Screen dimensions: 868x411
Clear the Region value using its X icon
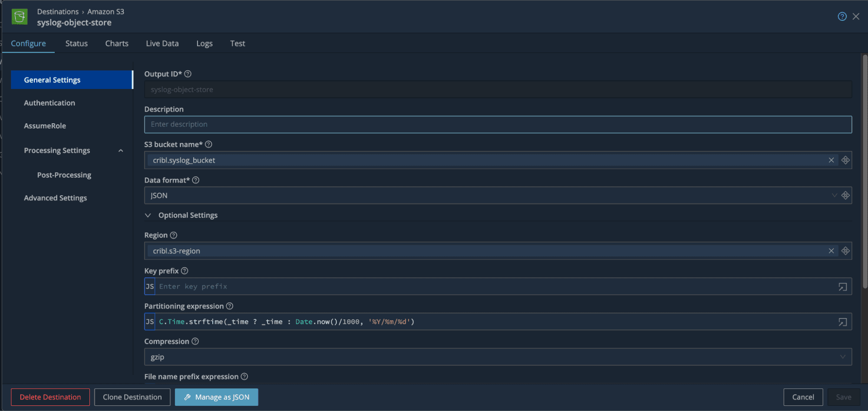[831, 250]
